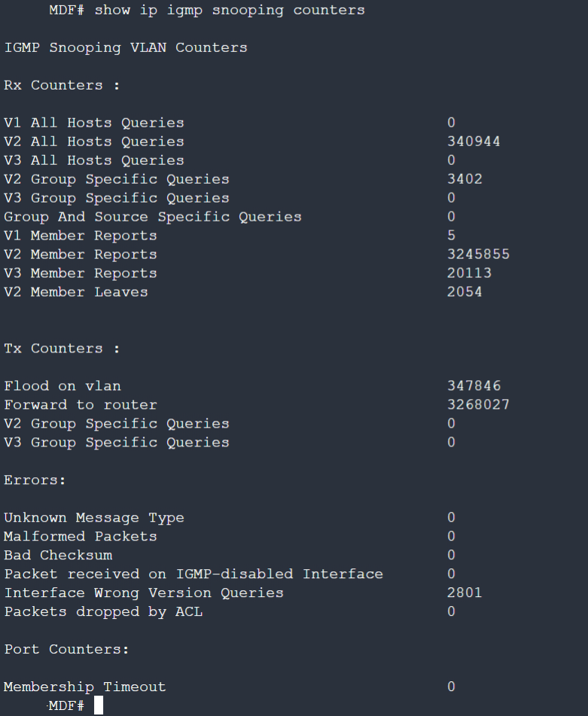Click the V2 All Hosts Queries value 340944

coord(474,142)
